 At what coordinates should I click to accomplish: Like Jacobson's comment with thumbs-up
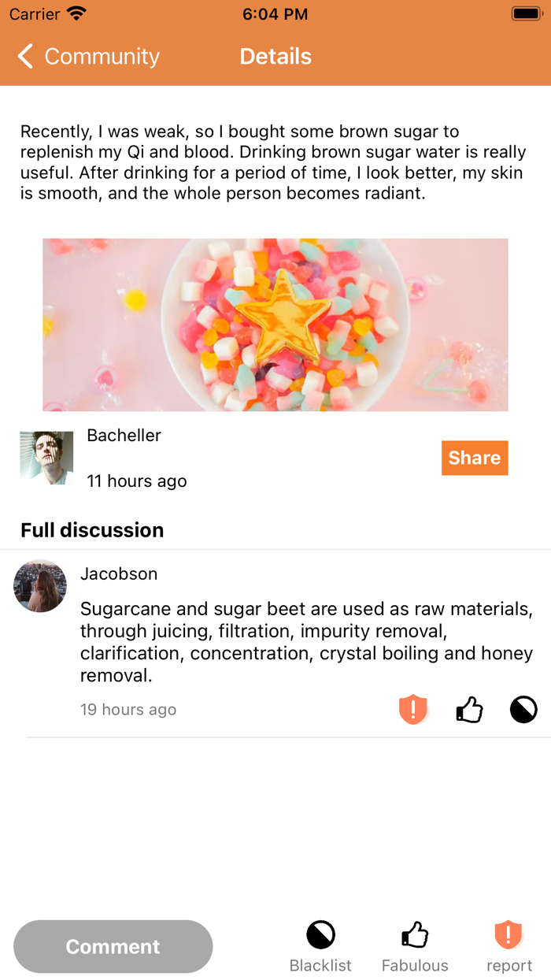(x=469, y=711)
